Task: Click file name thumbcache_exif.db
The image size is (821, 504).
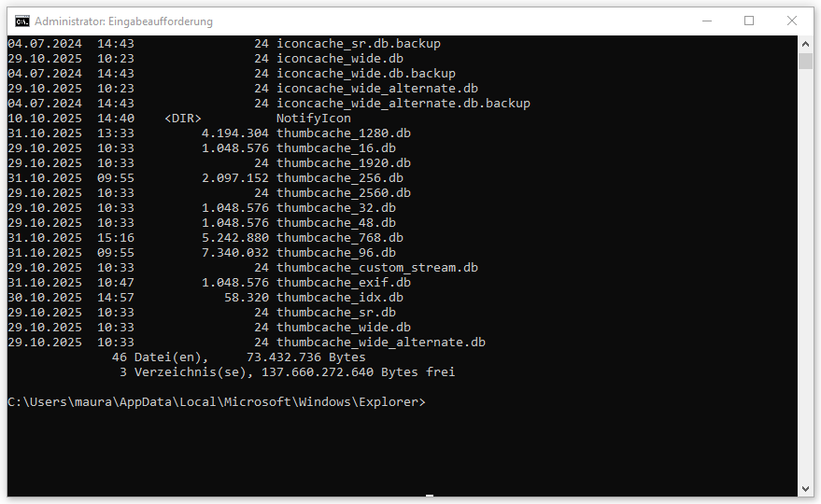Action: click(344, 282)
